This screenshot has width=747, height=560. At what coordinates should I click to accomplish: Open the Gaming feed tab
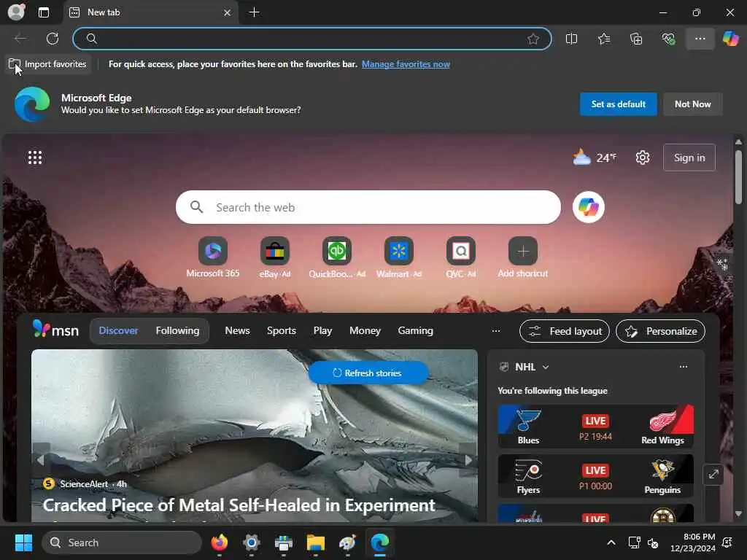(415, 330)
